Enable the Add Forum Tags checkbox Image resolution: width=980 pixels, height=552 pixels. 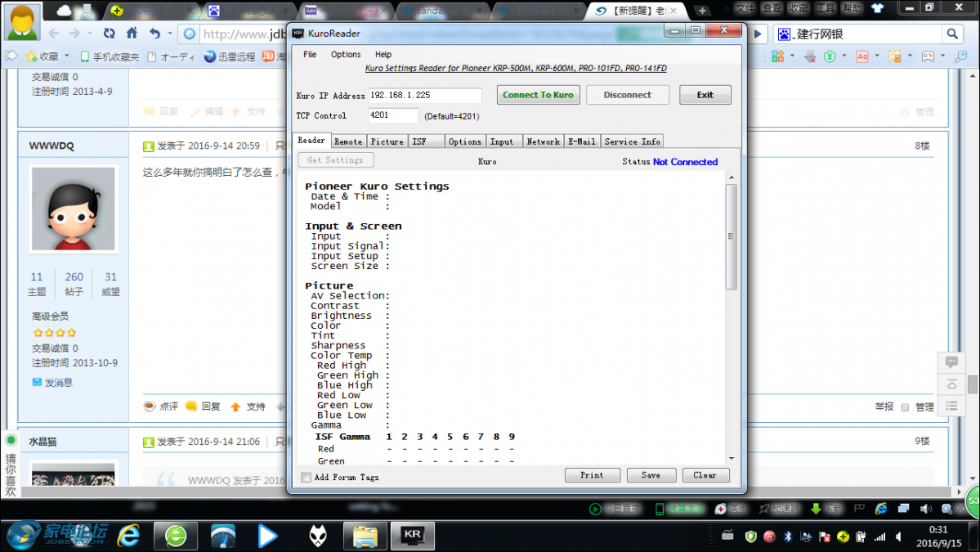coord(306,478)
